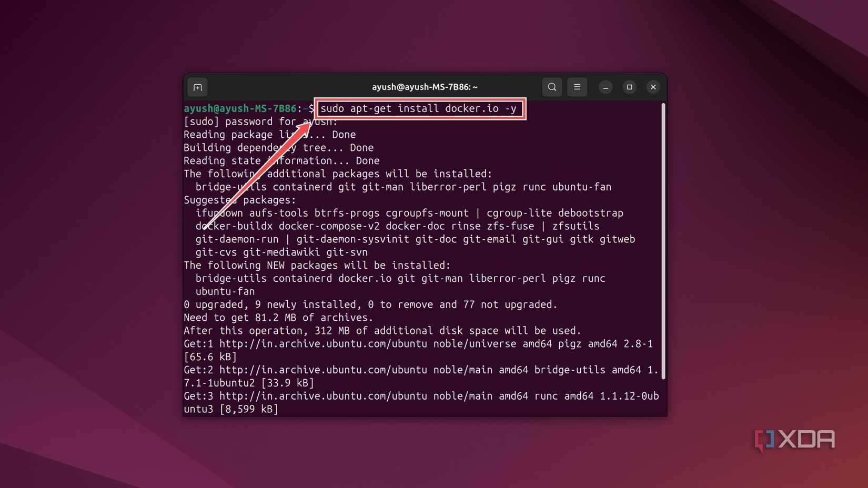Minimize the terminal window
This screenshot has height=488, width=868.
pos(605,87)
